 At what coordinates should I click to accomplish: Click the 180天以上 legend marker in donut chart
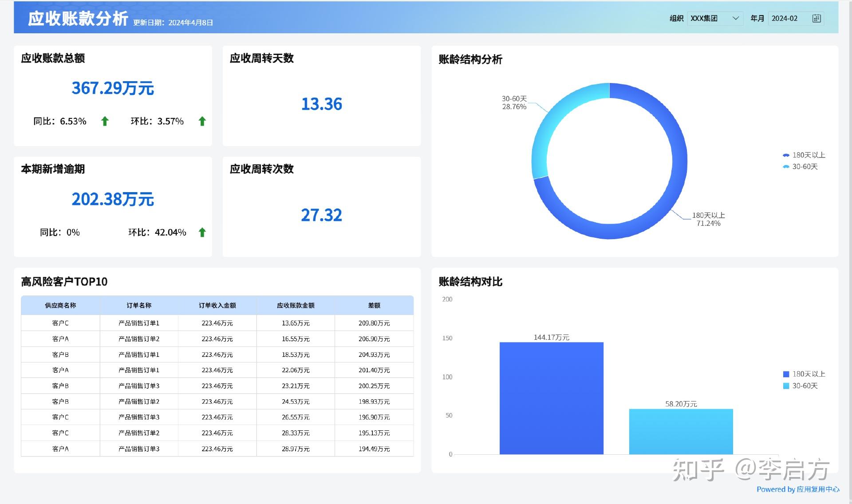click(785, 155)
